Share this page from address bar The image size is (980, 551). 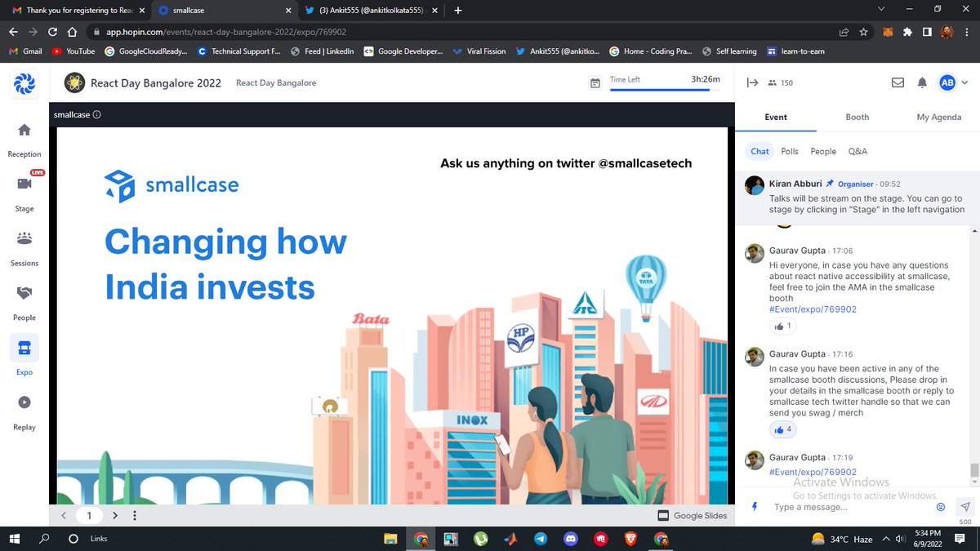843,32
